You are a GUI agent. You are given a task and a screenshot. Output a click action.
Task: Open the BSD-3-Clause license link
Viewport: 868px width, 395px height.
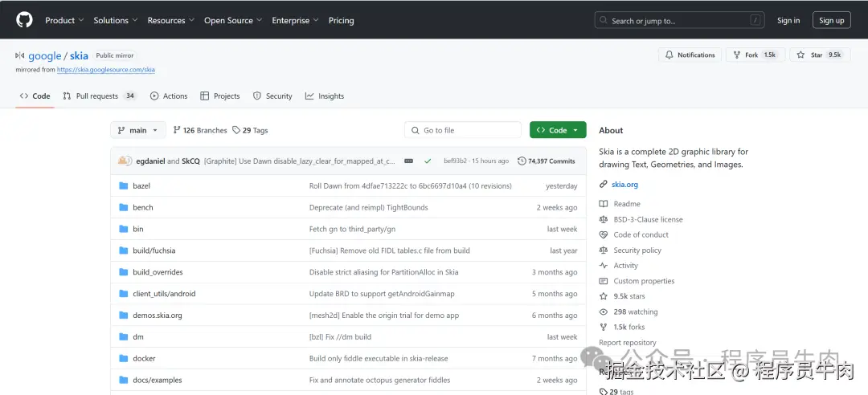pyautogui.click(x=648, y=220)
